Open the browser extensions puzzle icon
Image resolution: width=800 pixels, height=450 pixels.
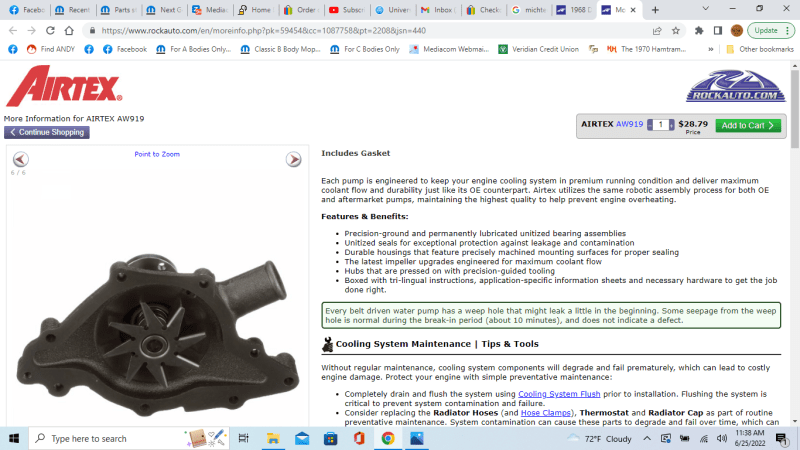(x=698, y=31)
